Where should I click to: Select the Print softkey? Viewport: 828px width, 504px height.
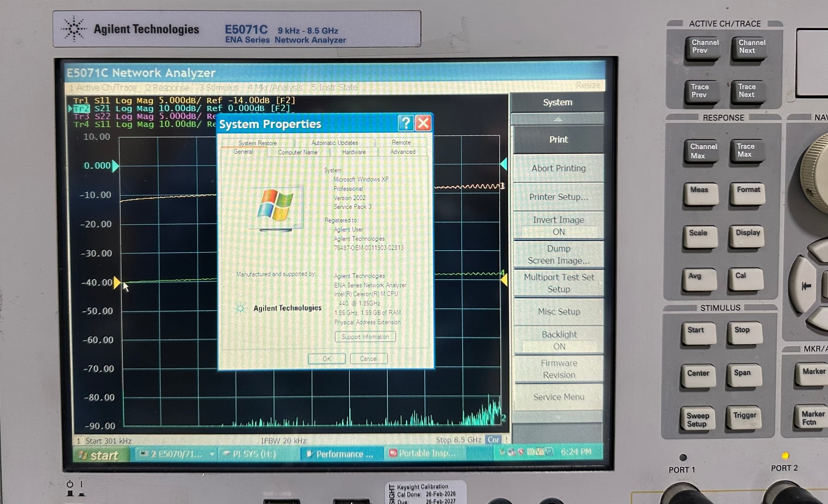[x=558, y=139]
